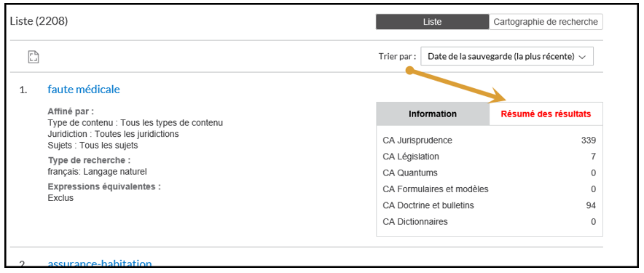
Task: Select the Information tab
Action: [433, 114]
